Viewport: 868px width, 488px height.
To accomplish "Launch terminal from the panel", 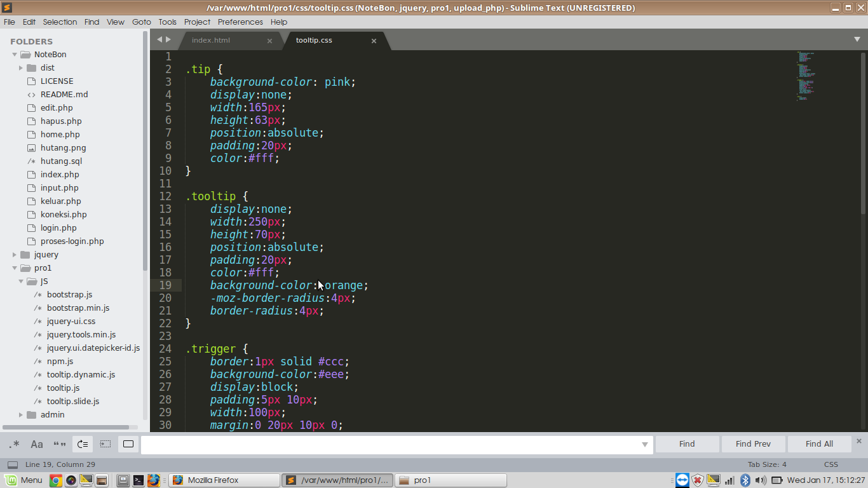I will (x=138, y=480).
